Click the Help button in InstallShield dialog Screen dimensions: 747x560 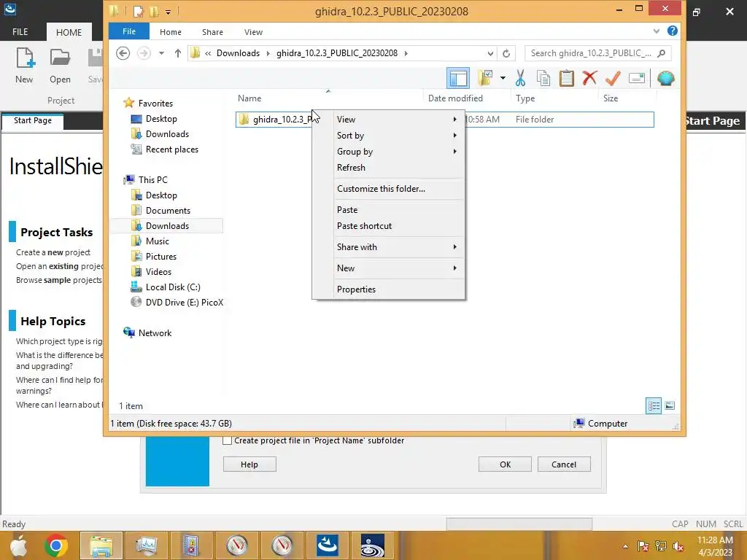[249, 464]
